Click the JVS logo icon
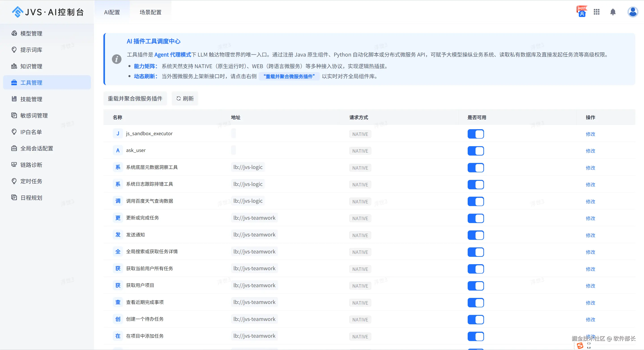 coord(17,12)
